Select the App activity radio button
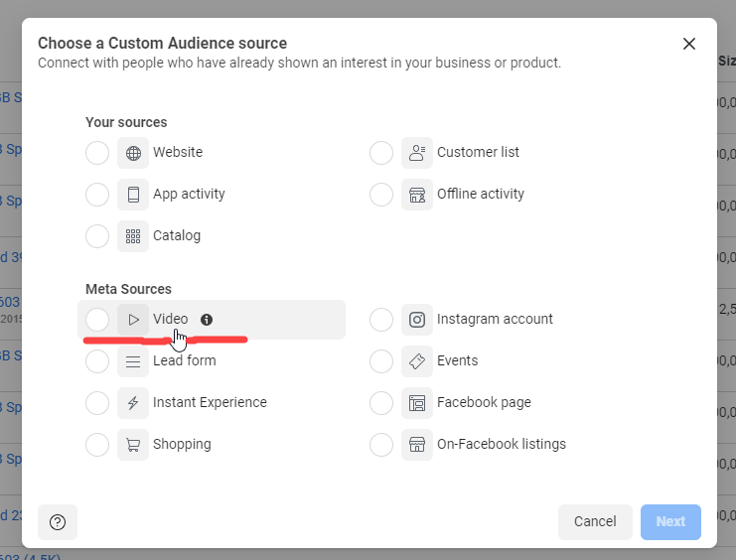Image resolution: width=736 pixels, height=560 pixels. (x=97, y=195)
